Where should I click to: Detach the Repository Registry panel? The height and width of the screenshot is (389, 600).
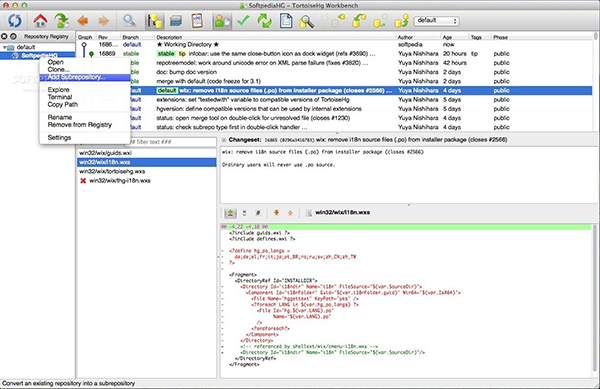point(13,36)
